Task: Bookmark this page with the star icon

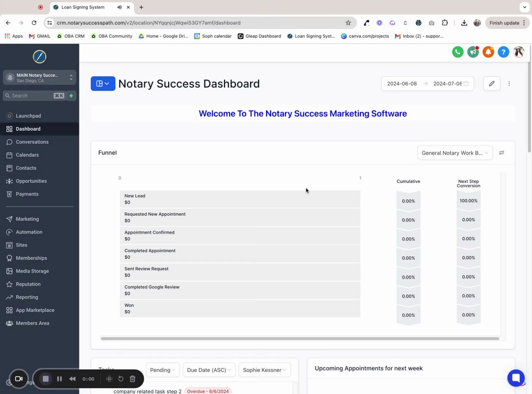Action: pyautogui.click(x=348, y=23)
